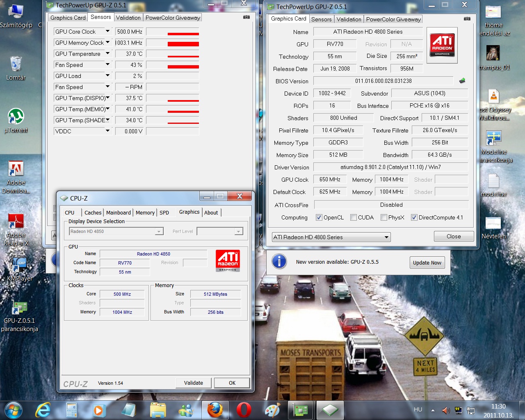
Task: Switch to Graphics Card tab in Sensors window
Action: pos(68,18)
